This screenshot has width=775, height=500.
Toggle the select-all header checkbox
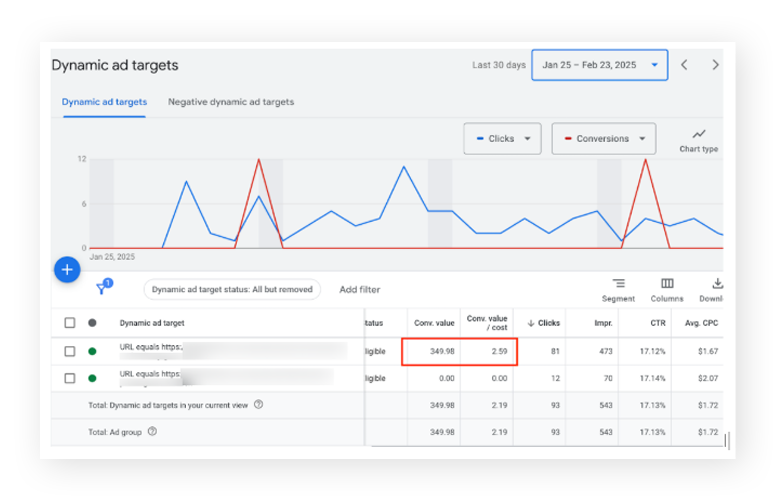coord(70,323)
